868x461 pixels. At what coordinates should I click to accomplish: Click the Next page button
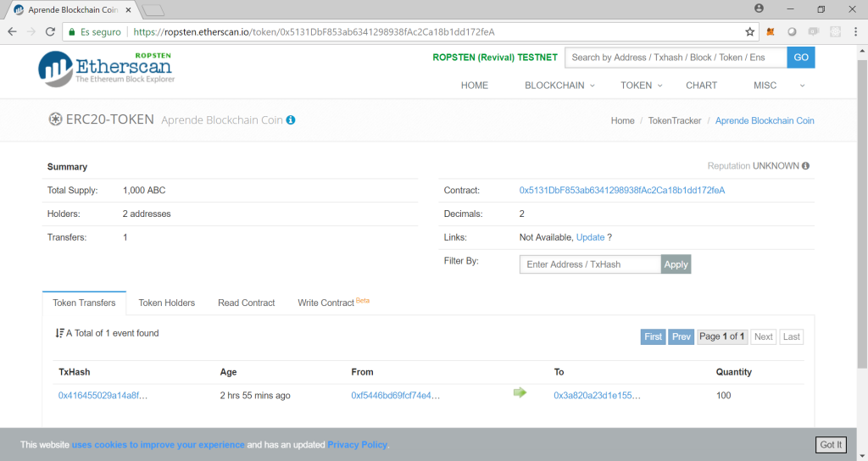click(764, 336)
